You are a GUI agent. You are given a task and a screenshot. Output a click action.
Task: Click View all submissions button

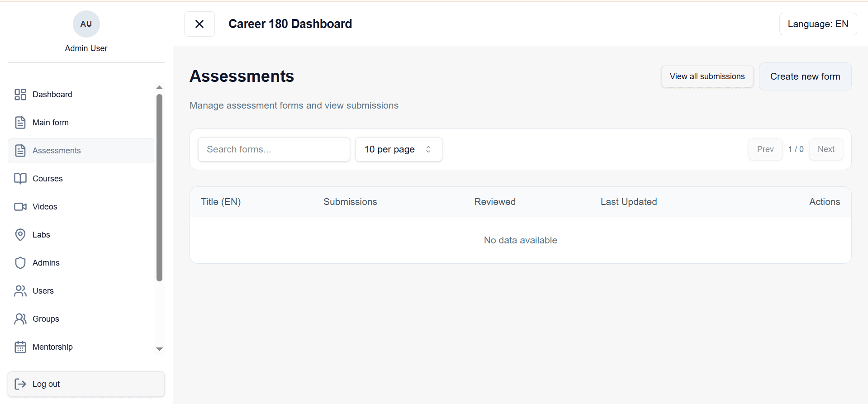pyautogui.click(x=707, y=76)
